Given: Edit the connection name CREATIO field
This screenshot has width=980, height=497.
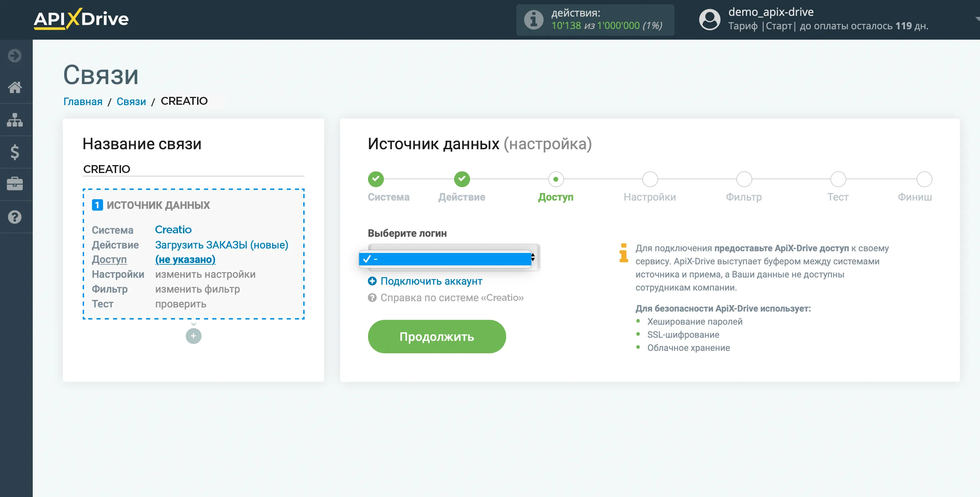Looking at the screenshot, I should coord(194,169).
